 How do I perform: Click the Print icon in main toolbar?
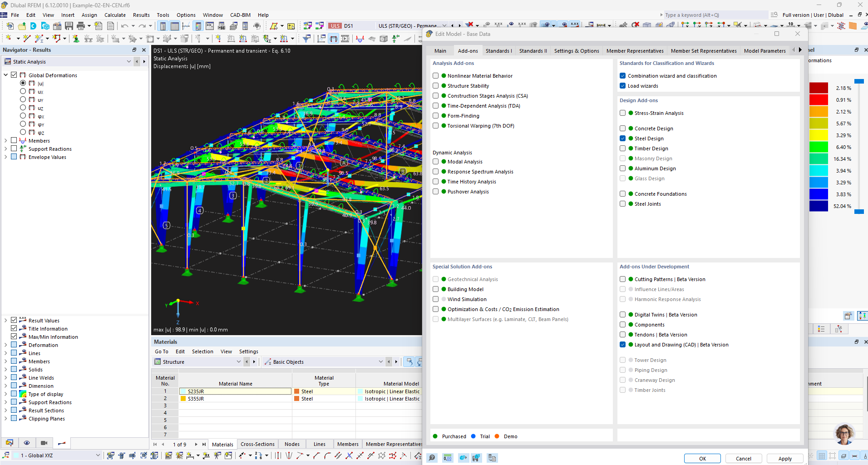[81, 26]
